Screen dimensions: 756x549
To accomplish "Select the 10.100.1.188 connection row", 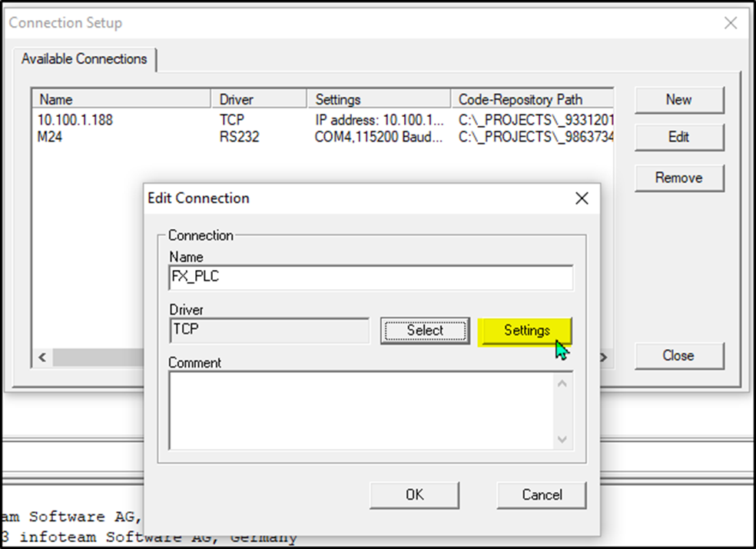I will coord(323,120).
